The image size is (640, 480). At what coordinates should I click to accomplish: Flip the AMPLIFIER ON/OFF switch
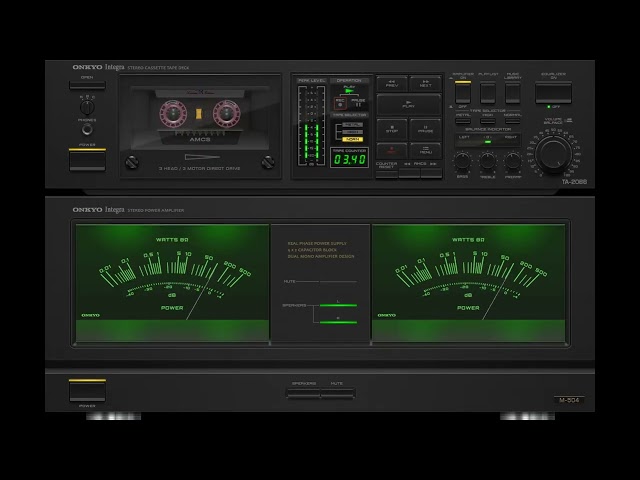pyautogui.click(x=463, y=92)
